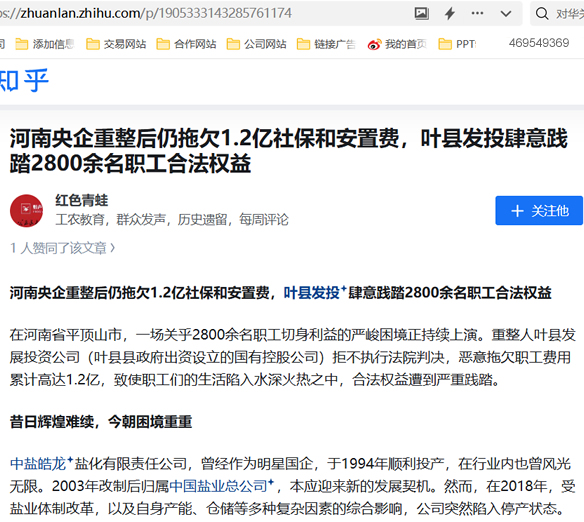The width and height of the screenshot is (584, 522).
Task: Open the 合作网站 bookmark folder
Action: 186,44
